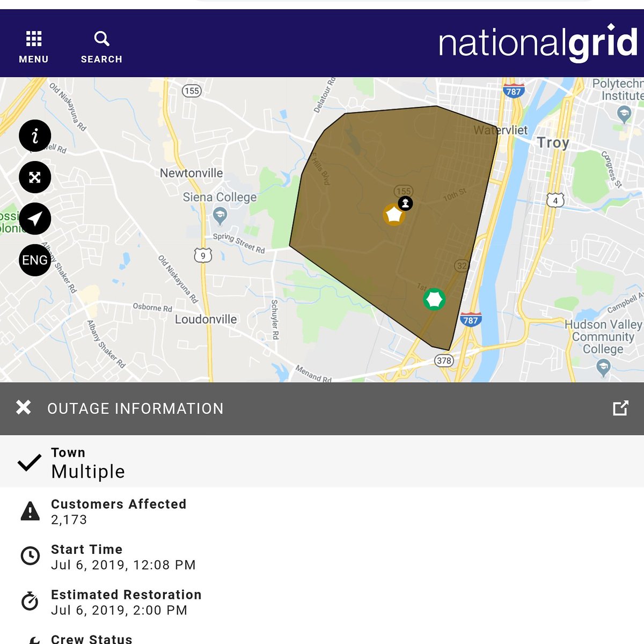Screen dimensions: 644x644
Task: Click the Customers Affected warning icon
Action: (31, 511)
